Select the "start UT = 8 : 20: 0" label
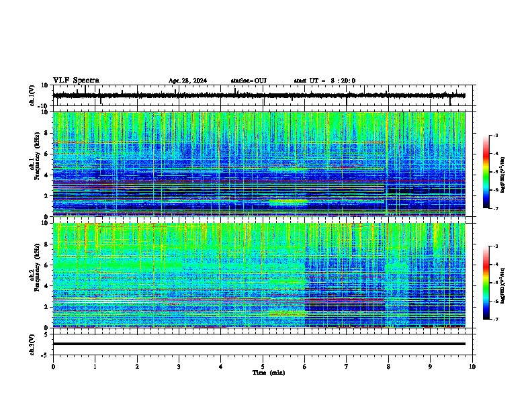The image size is (532, 411). (324, 81)
